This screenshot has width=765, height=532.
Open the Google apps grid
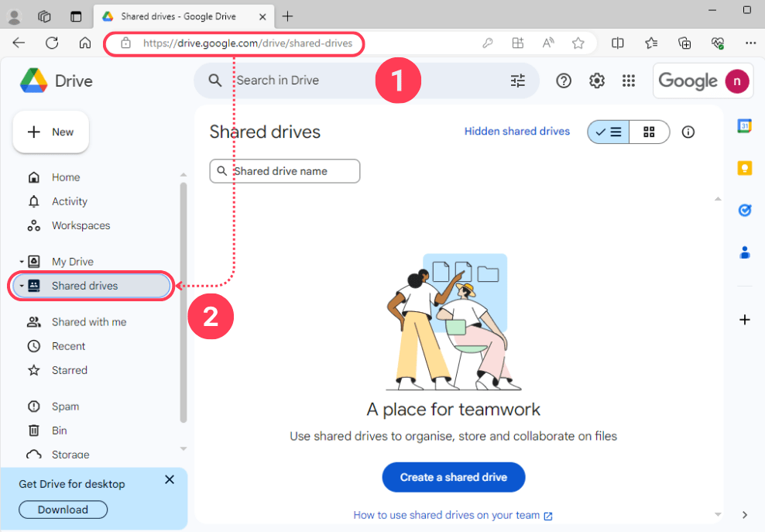point(629,80)
